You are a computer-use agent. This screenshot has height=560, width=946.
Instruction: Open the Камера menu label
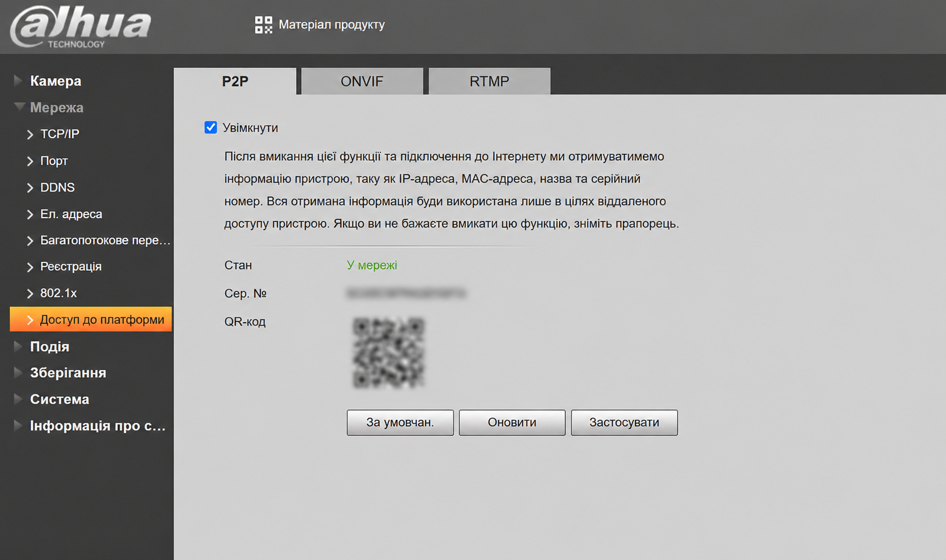(56, 81)
